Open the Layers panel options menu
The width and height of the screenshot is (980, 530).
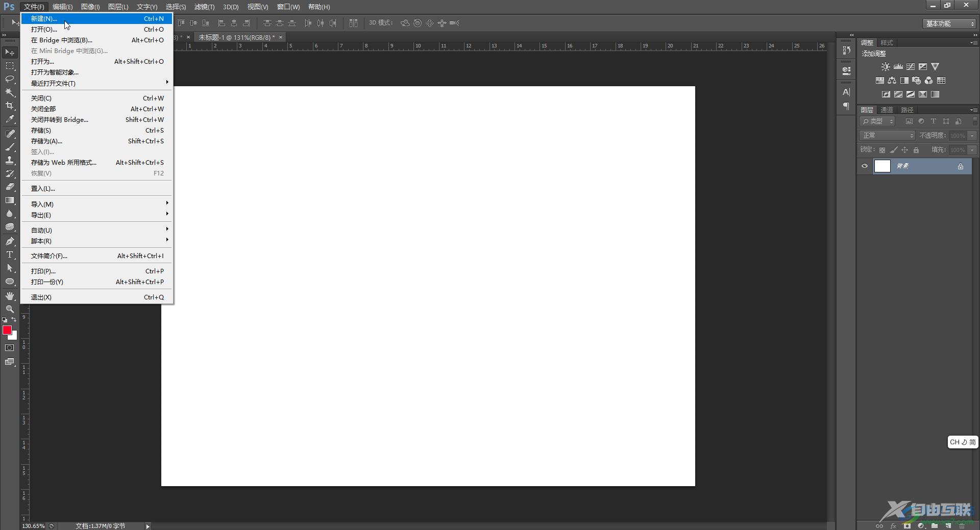pyautogui.click(x=973, y=110)
